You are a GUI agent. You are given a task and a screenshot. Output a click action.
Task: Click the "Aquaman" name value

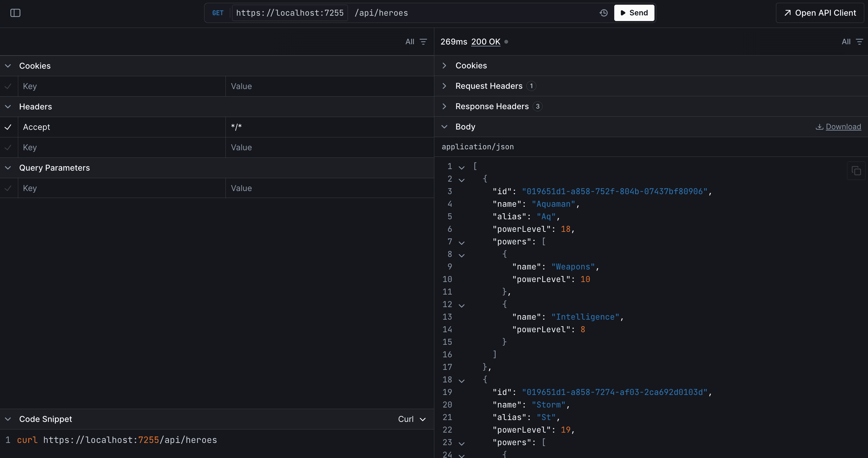[x=553, y=204]
